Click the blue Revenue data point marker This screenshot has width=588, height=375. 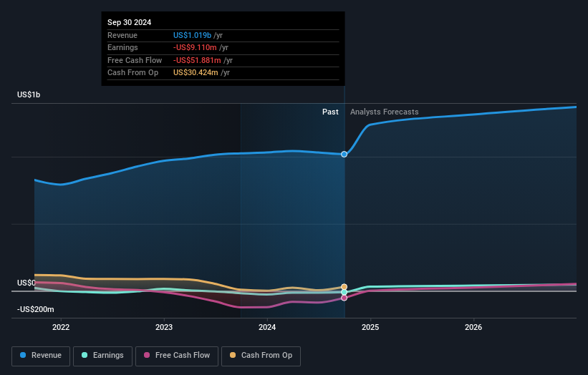click(x=344, y=155)
